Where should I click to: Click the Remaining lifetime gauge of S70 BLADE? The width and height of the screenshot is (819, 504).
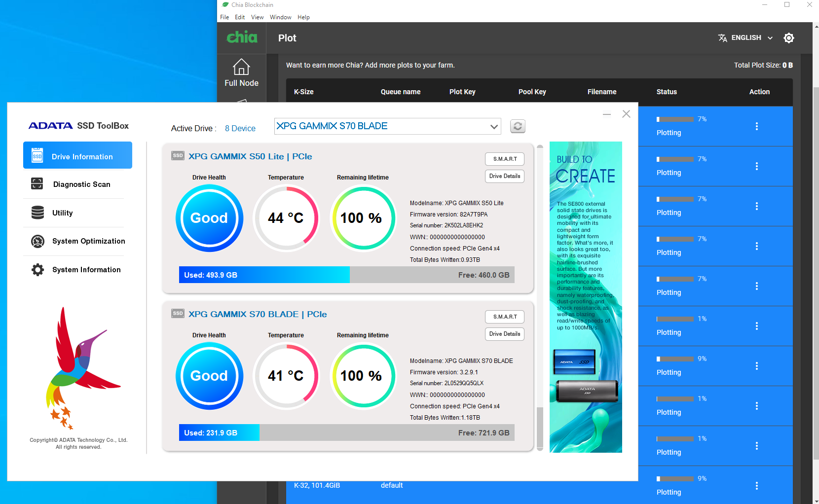tap(363, 376)
